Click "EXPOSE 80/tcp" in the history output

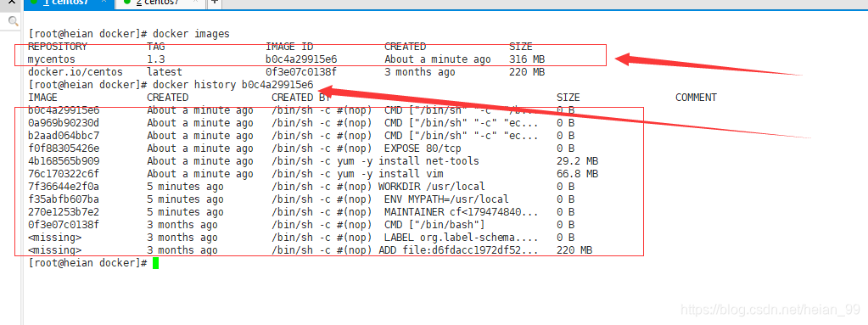click(423, 148)
